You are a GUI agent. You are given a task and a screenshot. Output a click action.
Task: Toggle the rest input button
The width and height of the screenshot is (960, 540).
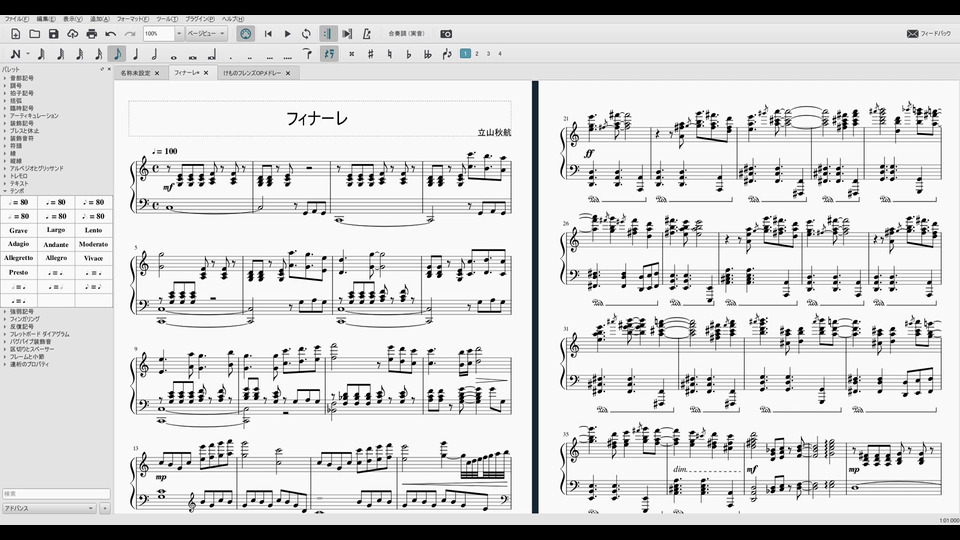(329, 54)
